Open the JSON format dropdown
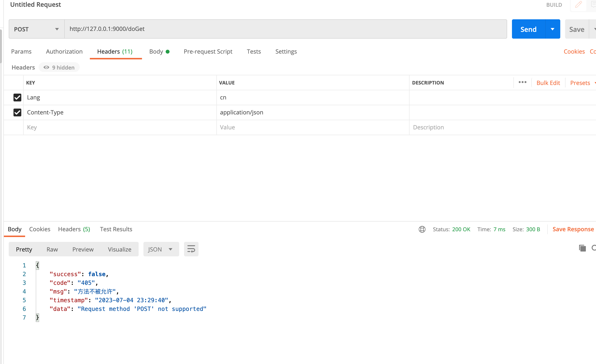596x364 pixels. pos(161,249)
